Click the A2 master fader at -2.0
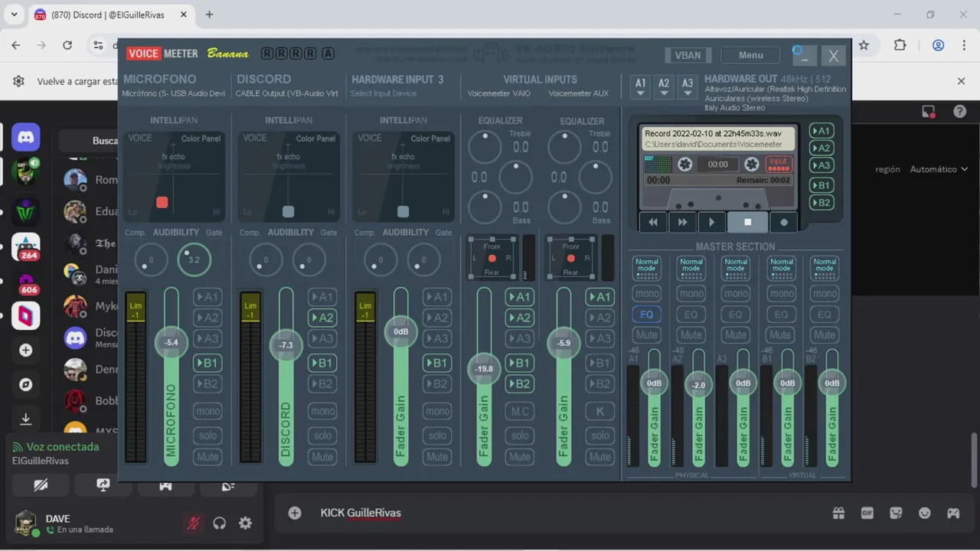Viewport: 980px width, 551px height. (698, 385)
